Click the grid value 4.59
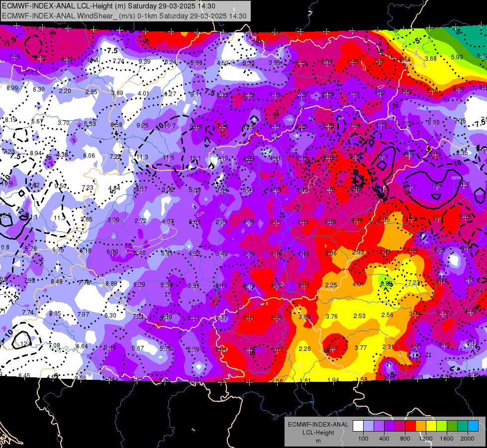 point(223,63)
